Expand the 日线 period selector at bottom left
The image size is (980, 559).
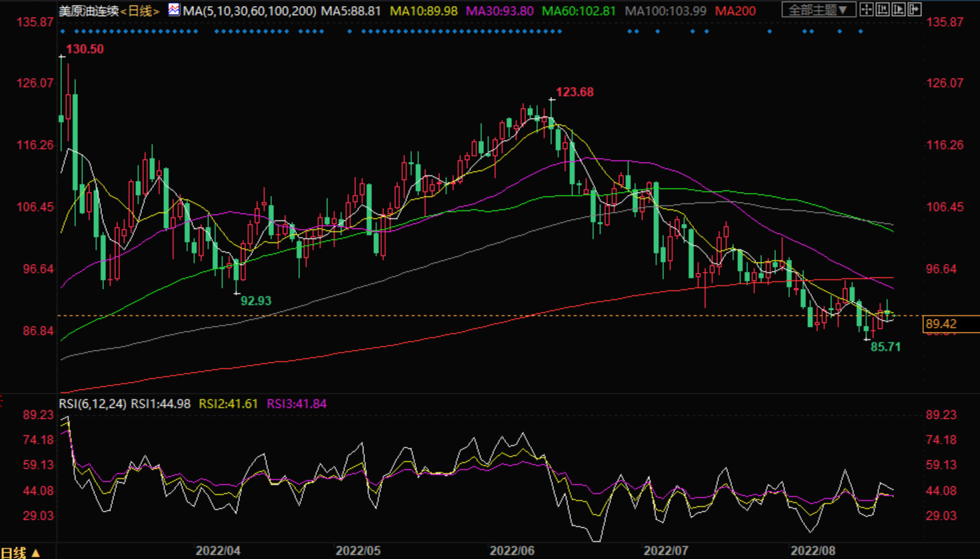[21, 552]
